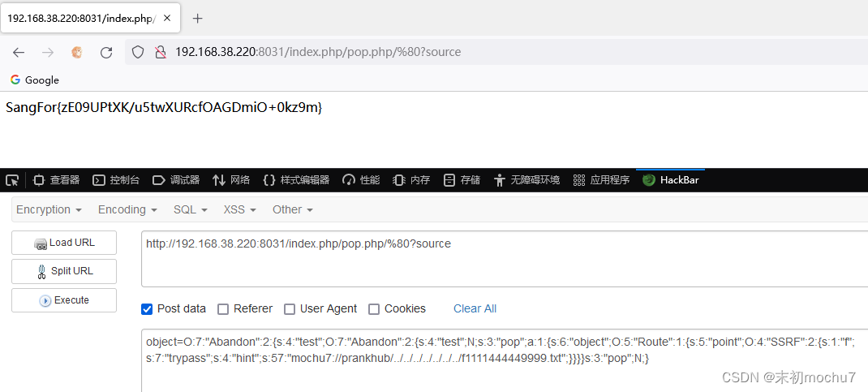Click inside the post data text area
The image size is (868, 392).
[505, 360]
